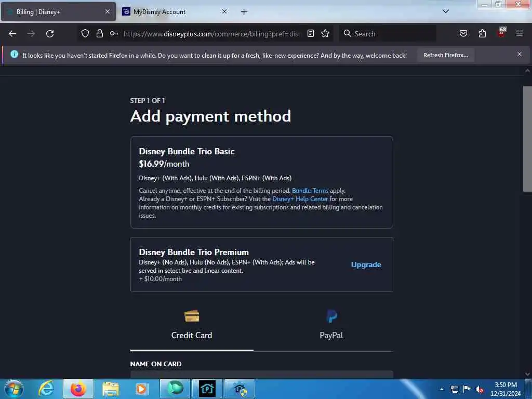
Task: Open the house with shield taskbar app
Action: coord(240,389)
